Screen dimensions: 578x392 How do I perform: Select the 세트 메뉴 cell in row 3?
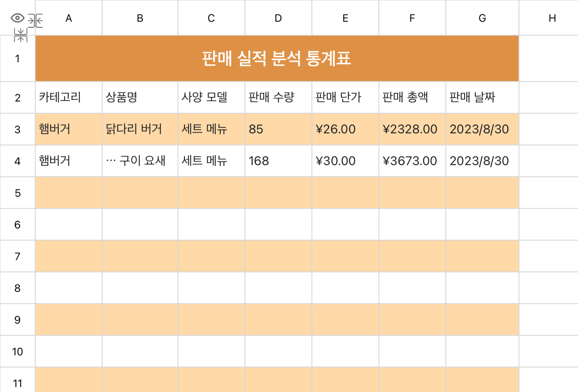click(x=211, y=129)
